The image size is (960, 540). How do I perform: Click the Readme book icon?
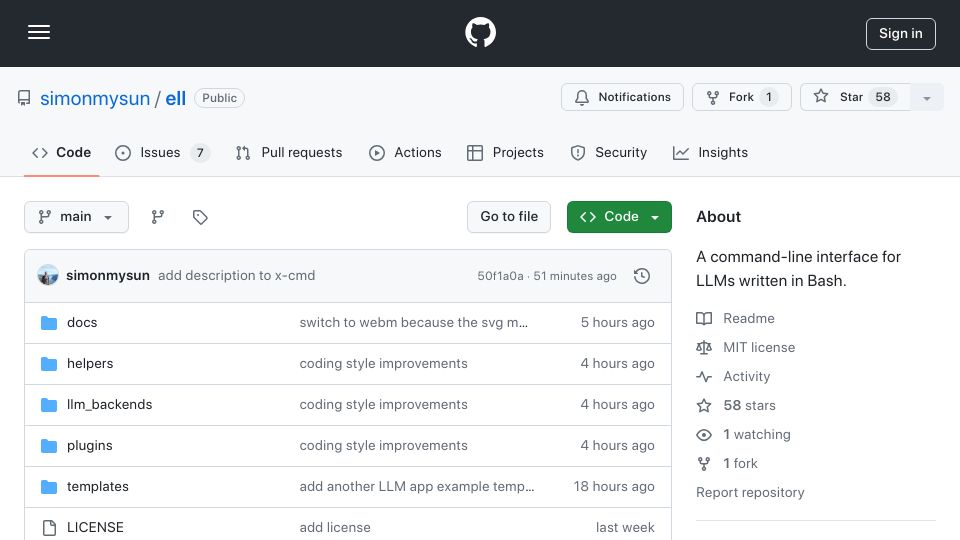coord(704,318)
